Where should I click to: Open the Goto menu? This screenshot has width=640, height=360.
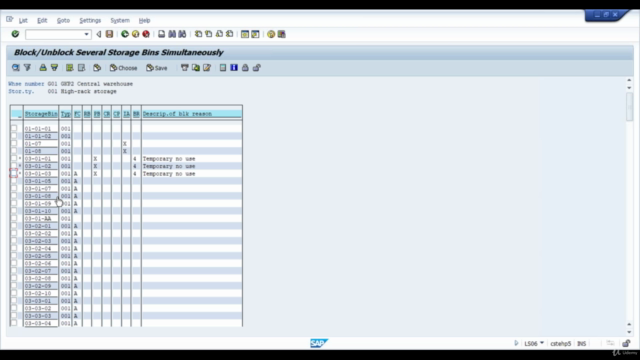[63, 20]
